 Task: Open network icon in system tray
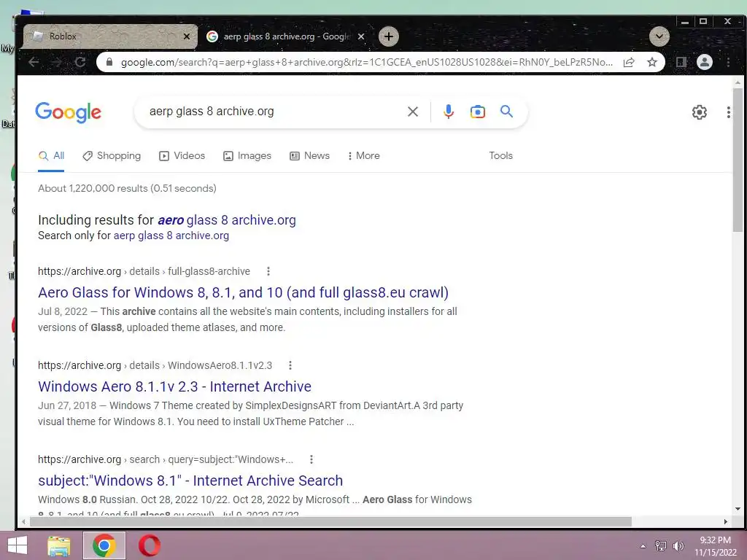point(661,546)
